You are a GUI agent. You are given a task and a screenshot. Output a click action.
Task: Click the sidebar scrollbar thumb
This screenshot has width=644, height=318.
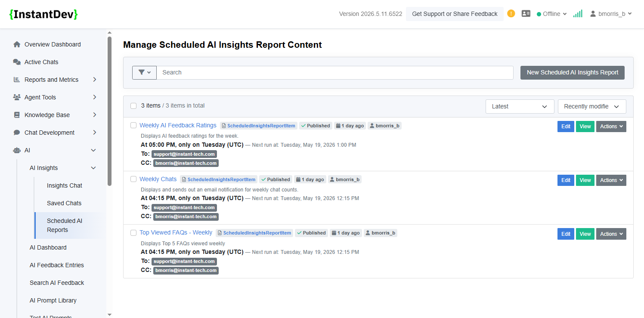[x=109, y=111]
